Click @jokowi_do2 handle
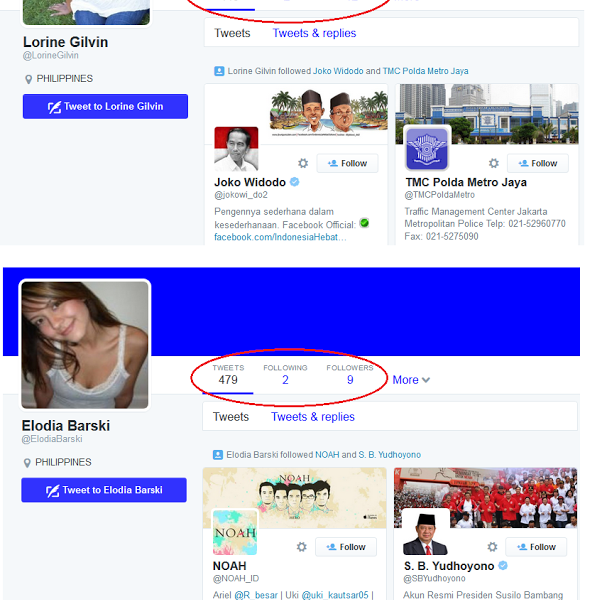 (x=241, y=195)
